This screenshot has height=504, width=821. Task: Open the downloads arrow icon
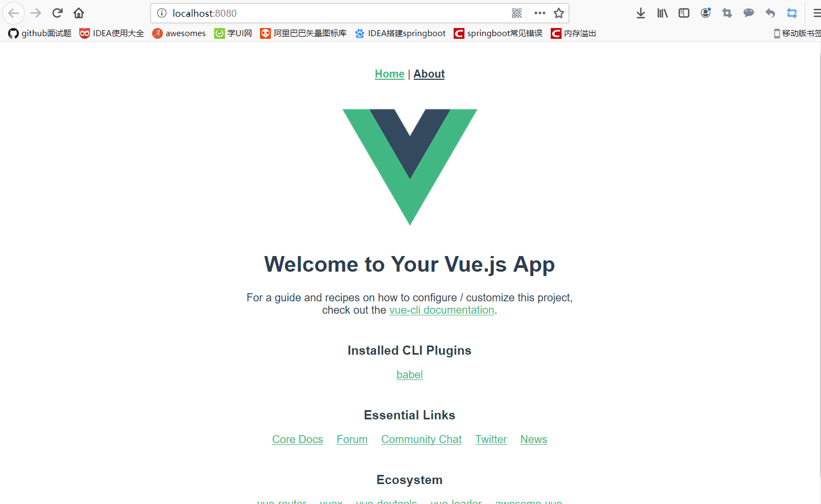[641, 13]
